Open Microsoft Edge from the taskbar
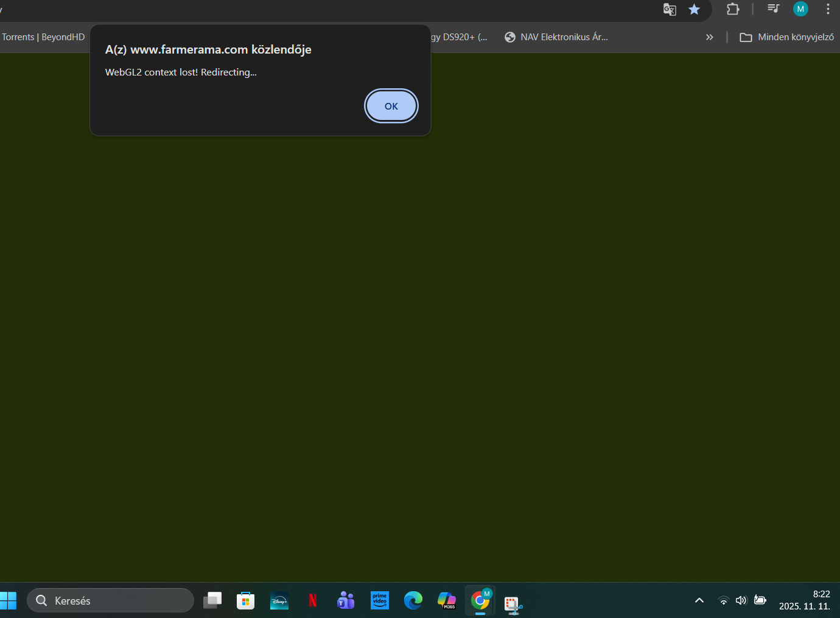Screen dimensions: 840x618 413,601
